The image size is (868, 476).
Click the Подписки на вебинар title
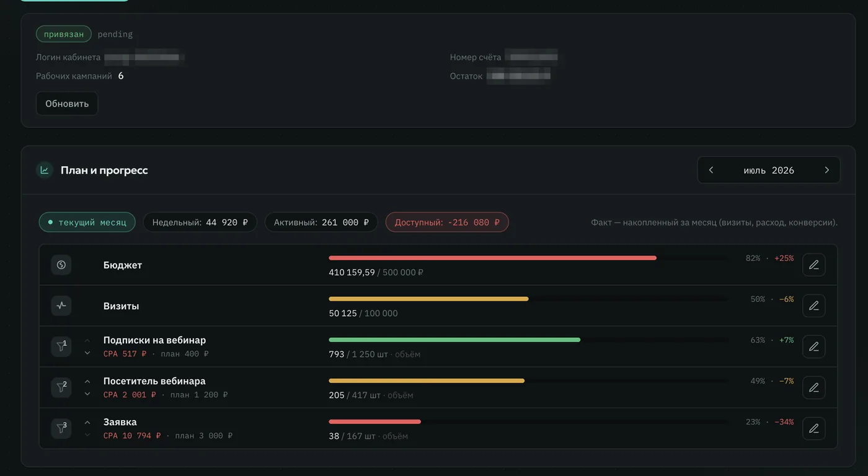pyautogui.click(x=154, y=340)
